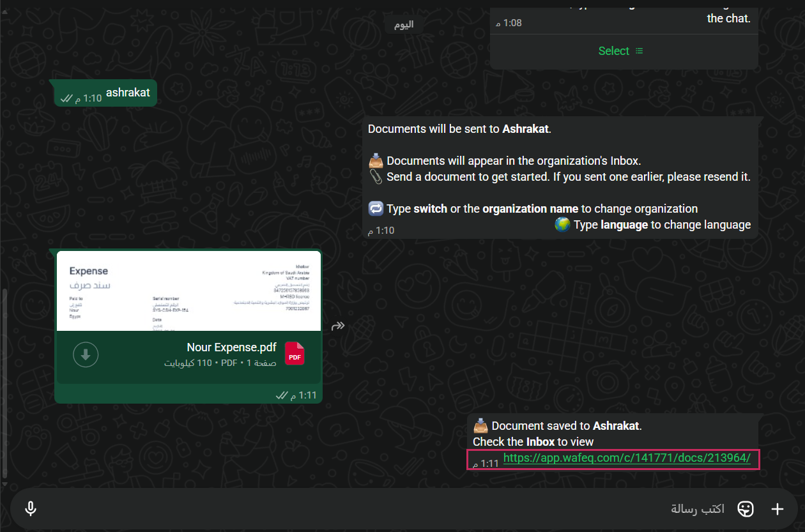Open the app.wafeq.com document link
805x532 pixels.
pyautogui.click(x=626, y=458)
